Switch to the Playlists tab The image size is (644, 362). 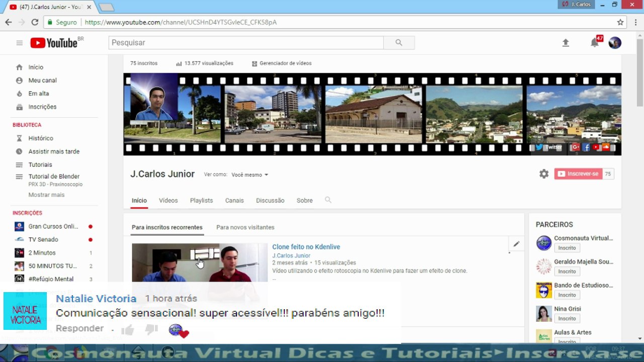tap(201, 201)
